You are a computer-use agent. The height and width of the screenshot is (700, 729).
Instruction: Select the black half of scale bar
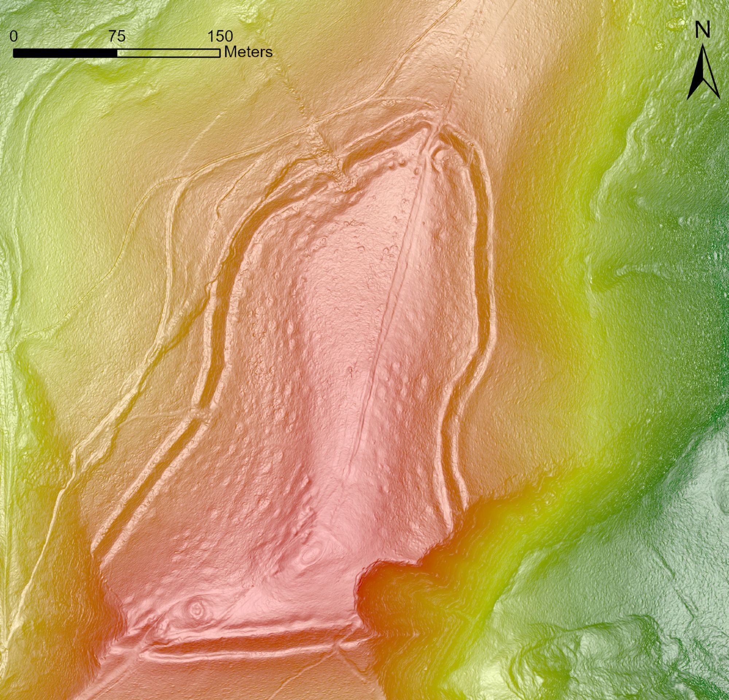(65, 54)
